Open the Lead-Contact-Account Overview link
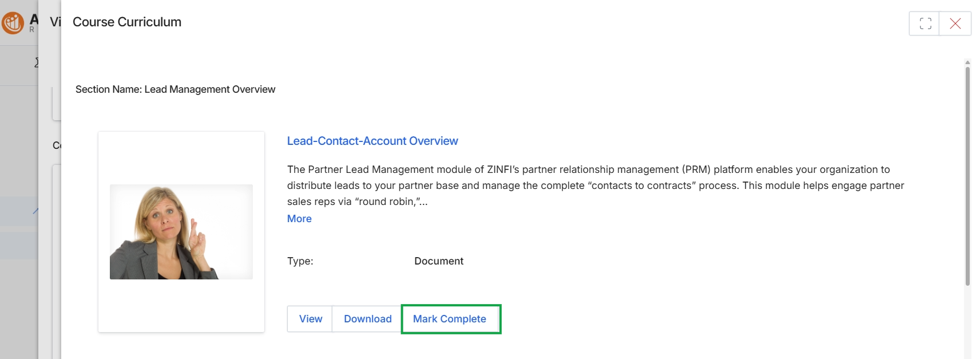Viewport: 980px width, 359px height. pyautogui.click(x=372, y=141)
